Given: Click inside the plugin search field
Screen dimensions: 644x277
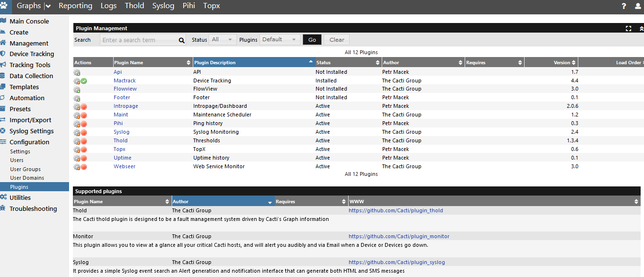Looking at the screenshot, I should (x=139, y=39).
